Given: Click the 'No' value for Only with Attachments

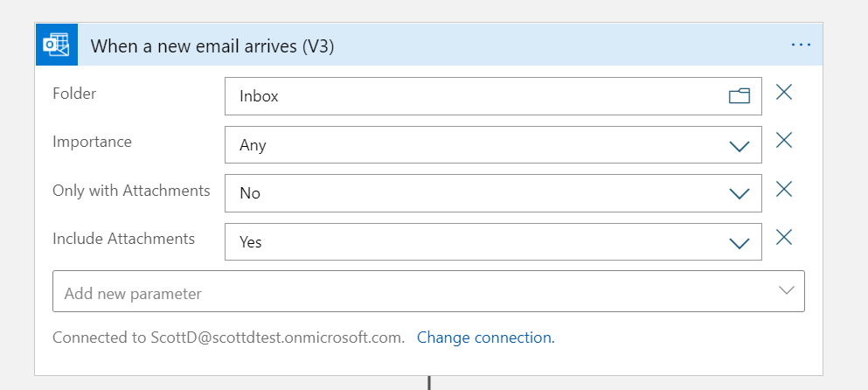Looking at the screenshot, I should click(x=250, y=193).
